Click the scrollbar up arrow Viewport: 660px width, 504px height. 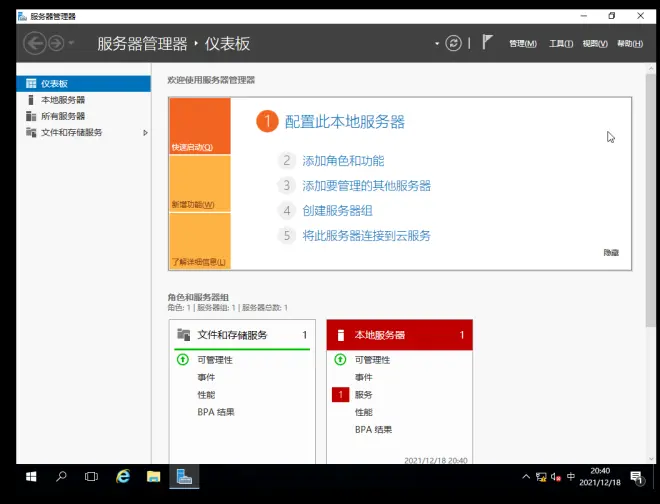click(651, 68)
